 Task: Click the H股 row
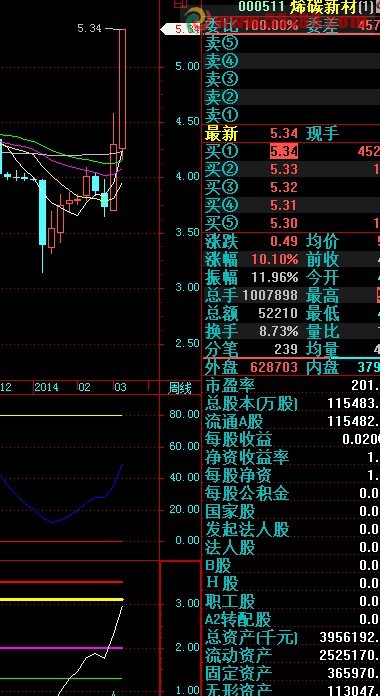point(291,583)
